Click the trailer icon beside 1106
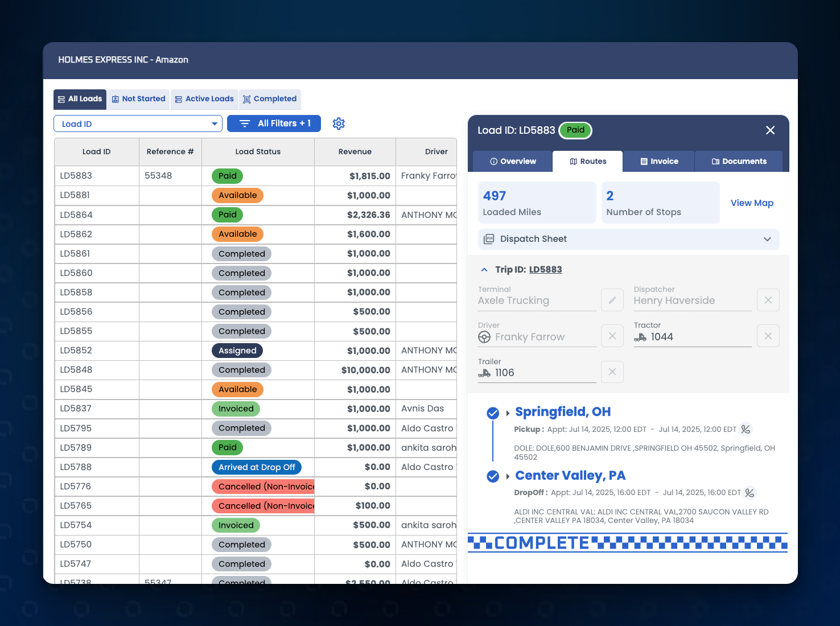Screen dimensions: 840x626 (x=484, y=373)
